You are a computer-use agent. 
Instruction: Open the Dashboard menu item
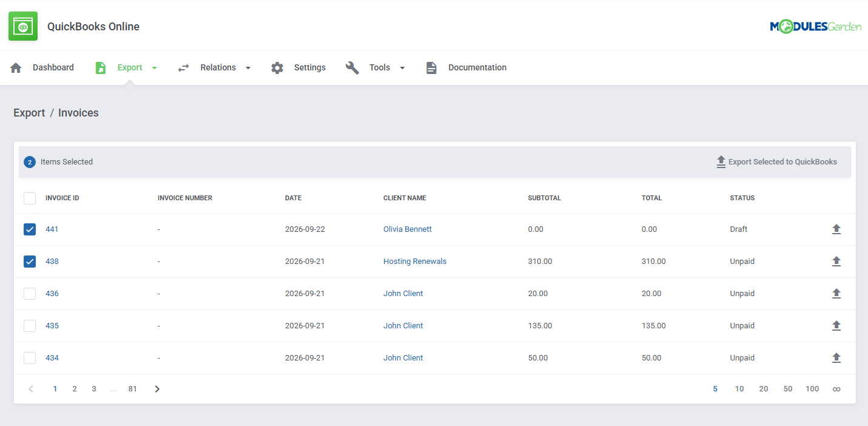click(53, 67)
